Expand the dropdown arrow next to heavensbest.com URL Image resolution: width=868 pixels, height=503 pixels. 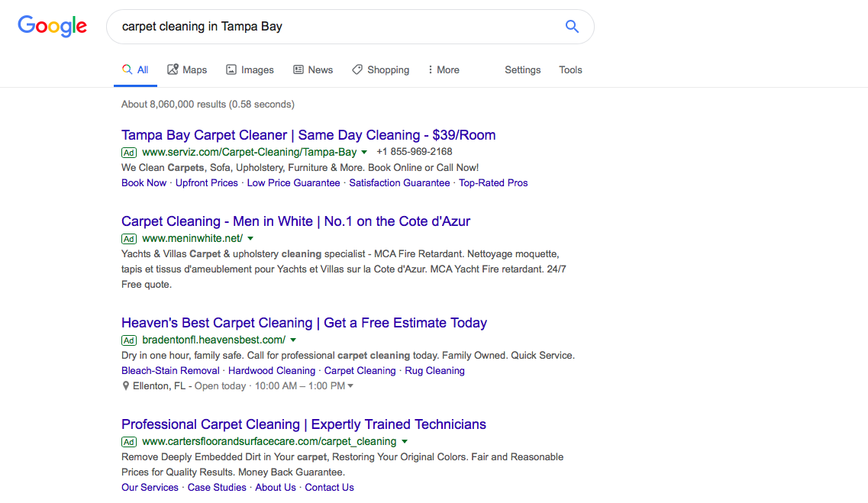point(293,340)
